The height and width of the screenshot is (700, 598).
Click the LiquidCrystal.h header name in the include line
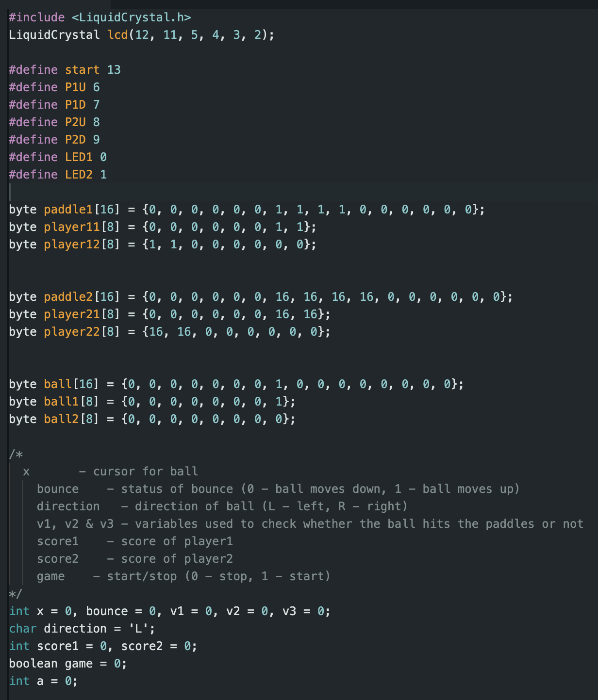coord(131,17)
